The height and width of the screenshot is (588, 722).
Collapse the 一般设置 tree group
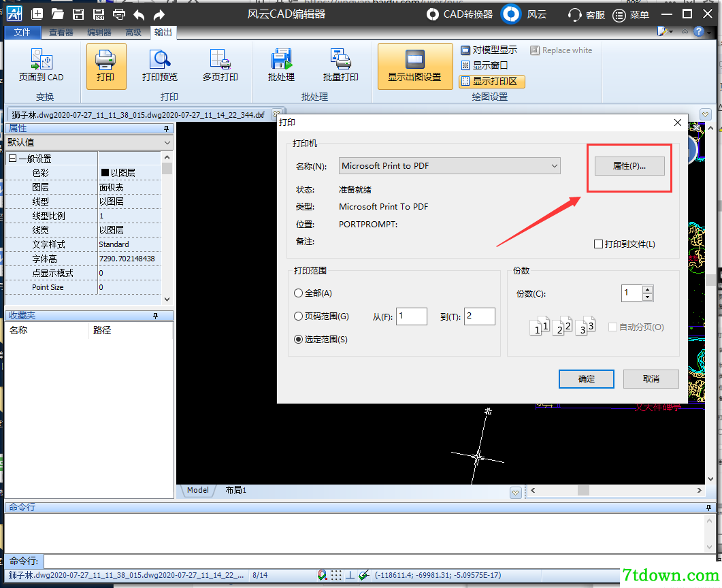coord(13,159)
